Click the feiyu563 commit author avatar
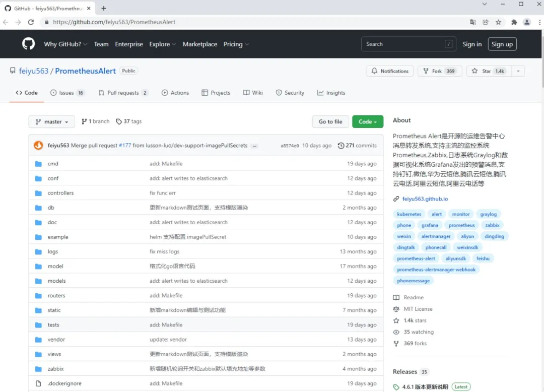This screenshot has height=392, width=544. [38, 145]
